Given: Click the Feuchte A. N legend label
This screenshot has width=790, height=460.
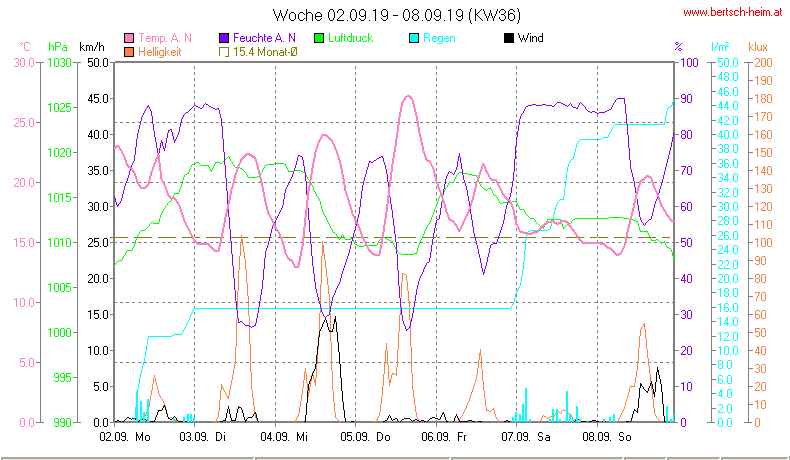Looking at the screenshot, I should pyautogui.click(x=264, y=38).
